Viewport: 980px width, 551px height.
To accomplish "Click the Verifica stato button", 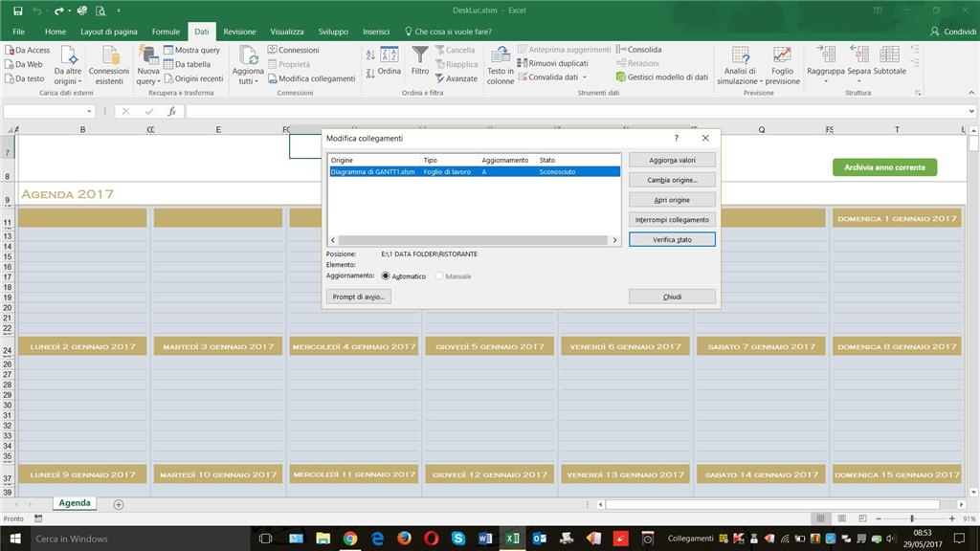I will pyautogui.click(x=672, y=239).
